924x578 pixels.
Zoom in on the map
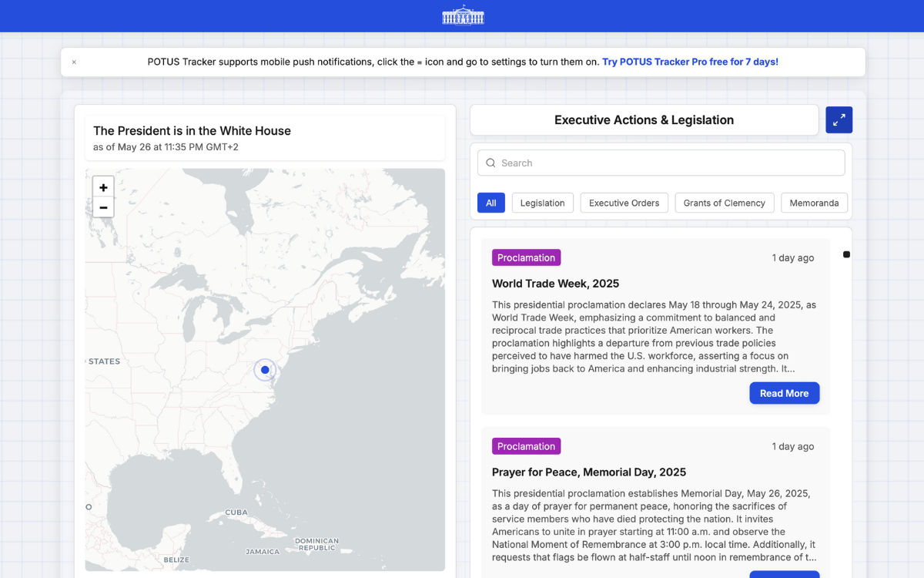tap(103, 187)
